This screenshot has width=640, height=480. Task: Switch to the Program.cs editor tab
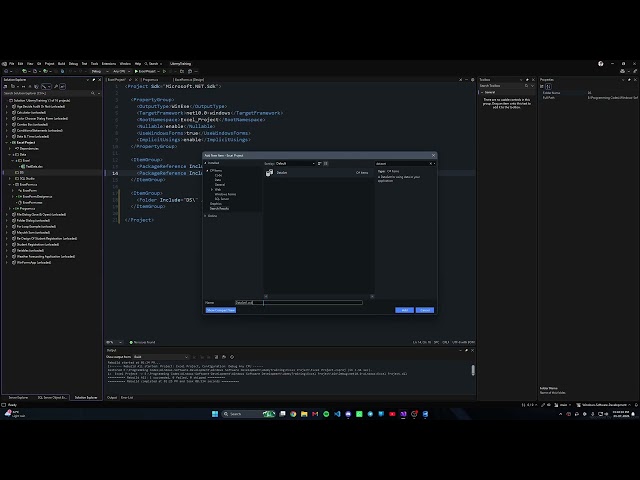151,80
